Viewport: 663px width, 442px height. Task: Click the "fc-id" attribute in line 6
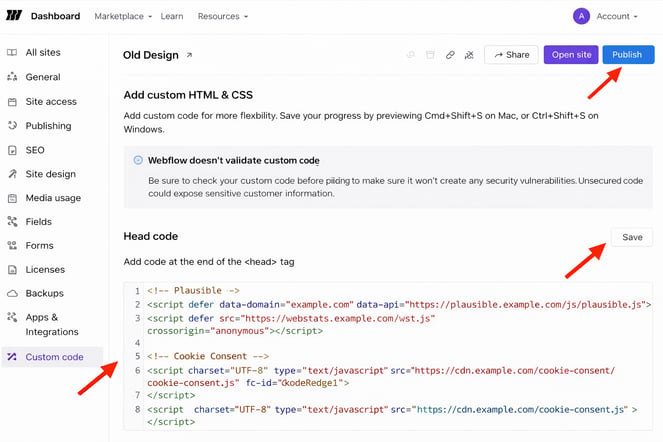(x=259, y=383)
